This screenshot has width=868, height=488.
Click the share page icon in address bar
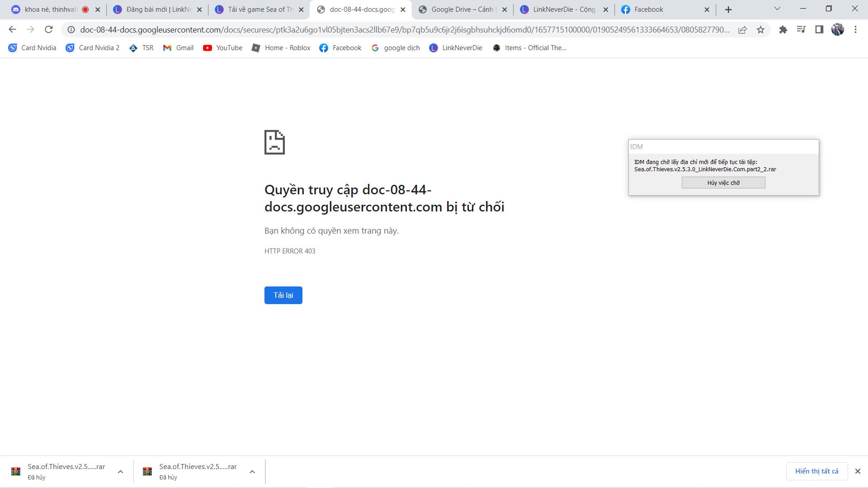(x=743, y=30)
